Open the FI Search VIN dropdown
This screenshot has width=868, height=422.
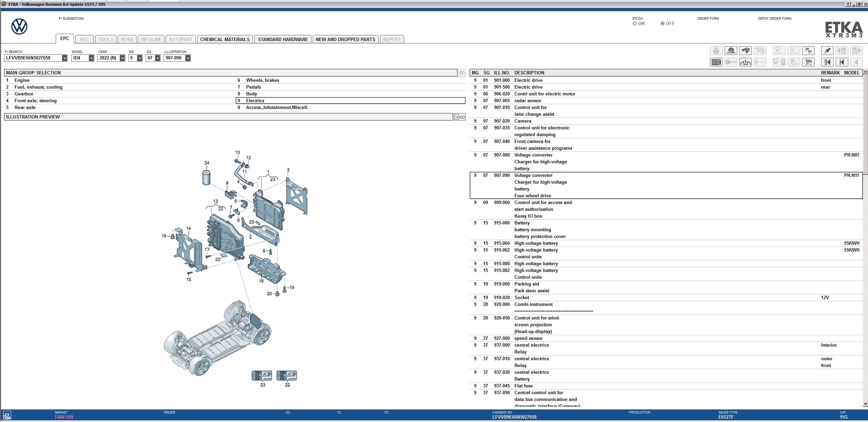click(65, 58)
